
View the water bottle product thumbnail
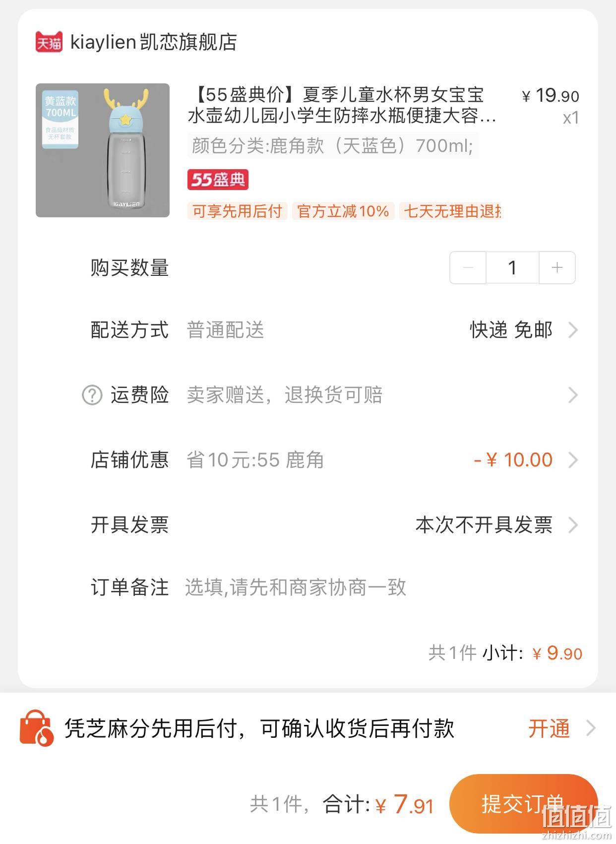click(103, 150)
